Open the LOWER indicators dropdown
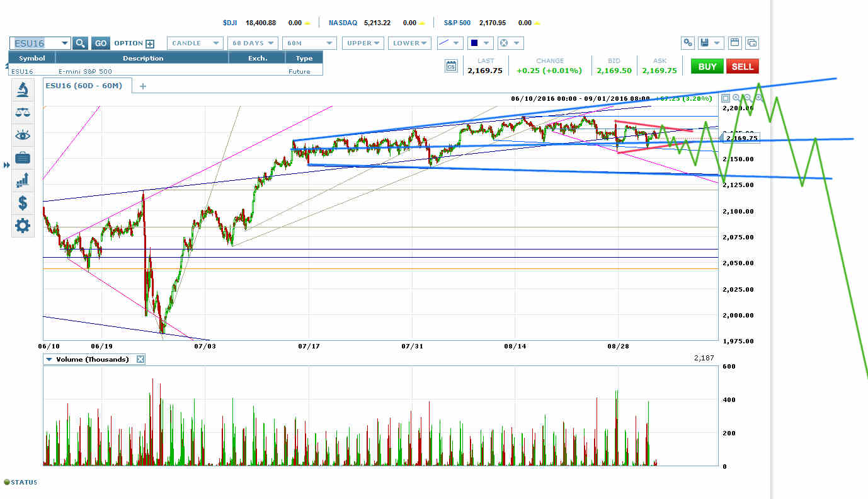 (x=409, y=43)
